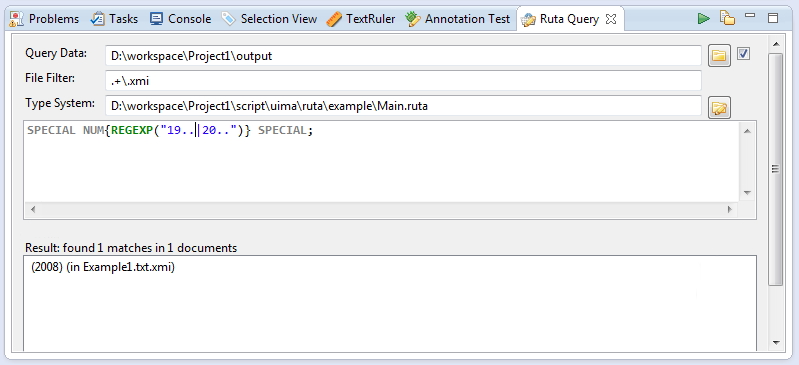Click editor vertical scrollbar down arrow
Image resolution: width=799 pixels, height=365 pixels.
tap(747, 193)
